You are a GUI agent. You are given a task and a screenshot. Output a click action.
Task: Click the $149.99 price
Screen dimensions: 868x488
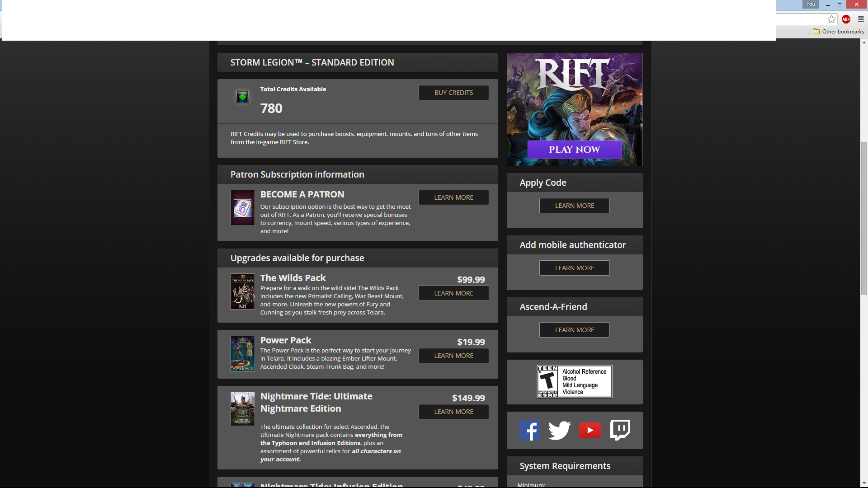(468, 398)
